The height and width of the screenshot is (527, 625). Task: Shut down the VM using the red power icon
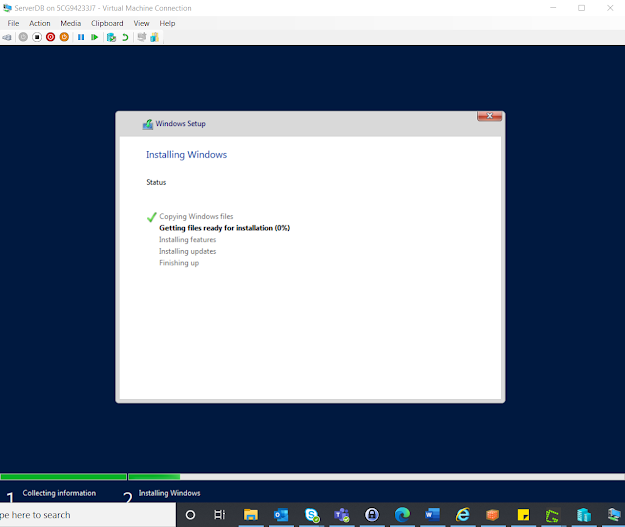50,37
